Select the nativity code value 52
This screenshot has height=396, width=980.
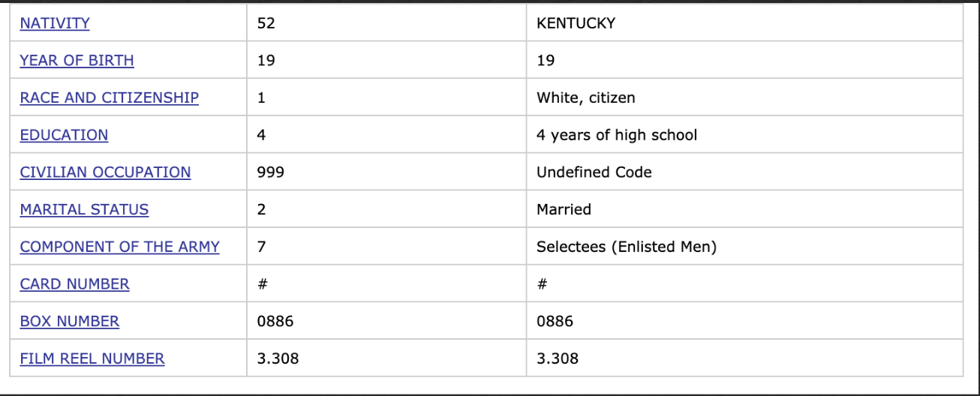[x=266, y=23]
